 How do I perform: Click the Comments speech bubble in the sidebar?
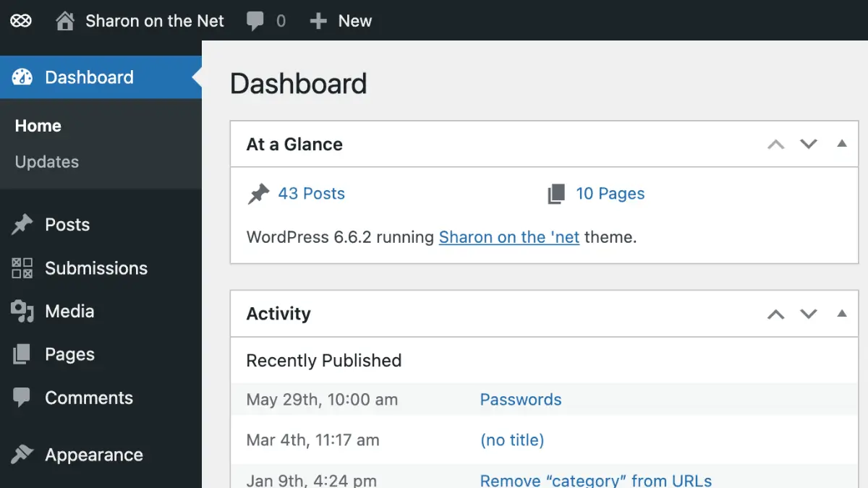pos(22,397)
